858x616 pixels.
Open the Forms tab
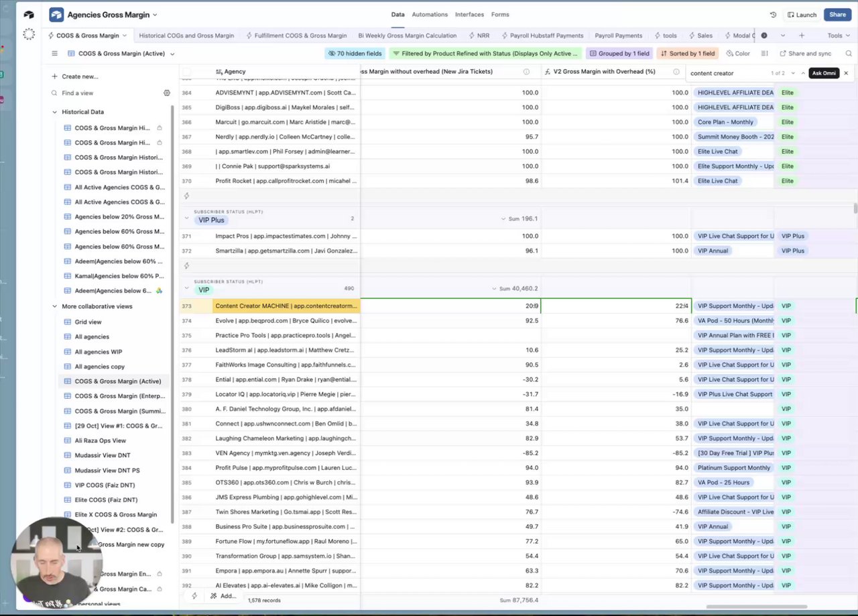pos(500,14)
